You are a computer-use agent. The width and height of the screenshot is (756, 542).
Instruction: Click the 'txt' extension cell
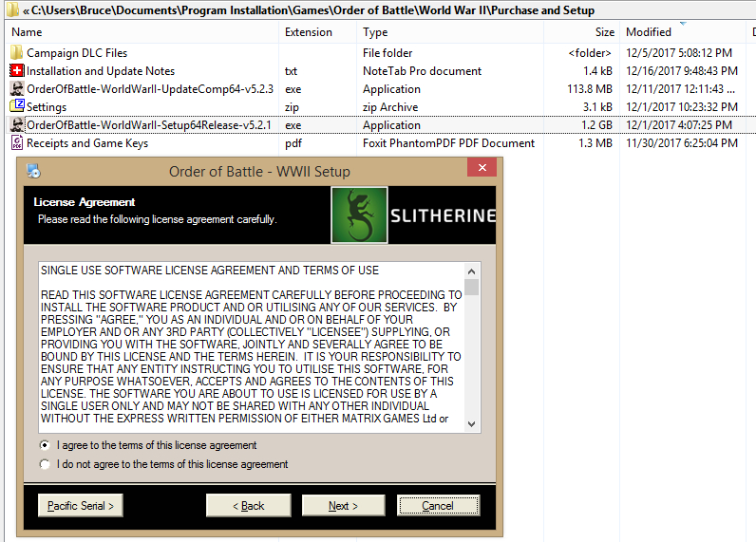(291, 71)
